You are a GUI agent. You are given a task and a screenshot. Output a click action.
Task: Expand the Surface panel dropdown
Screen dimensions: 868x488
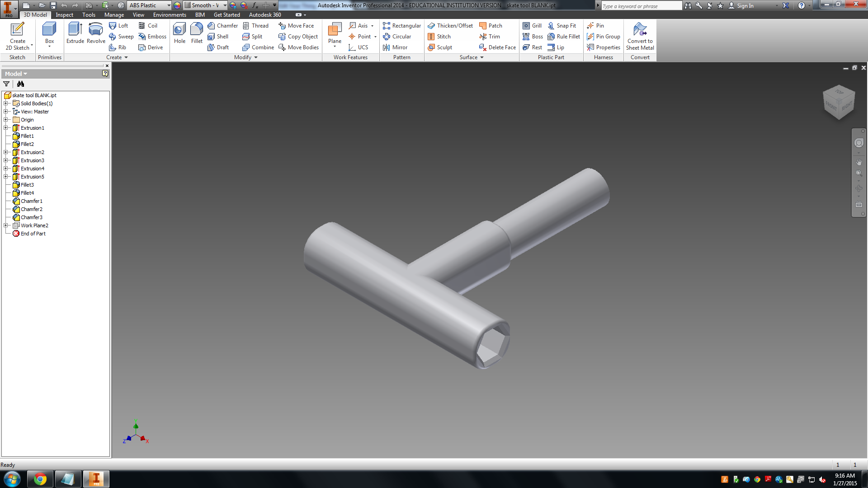pos(472,57)
